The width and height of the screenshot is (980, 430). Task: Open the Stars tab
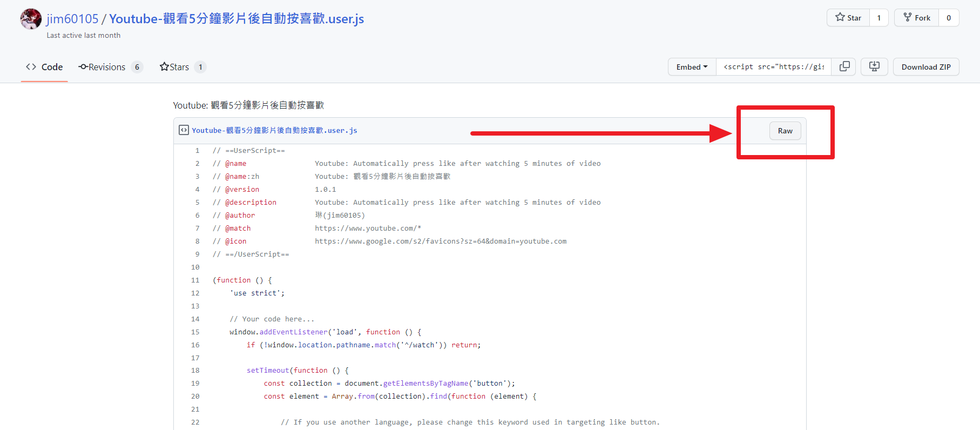coord(174,67)
